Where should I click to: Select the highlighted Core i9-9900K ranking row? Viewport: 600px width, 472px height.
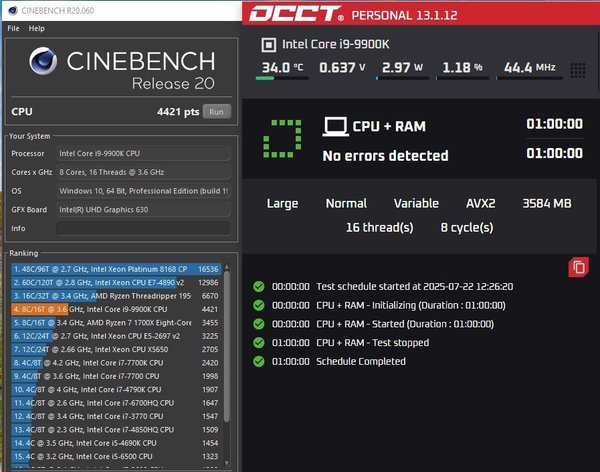pyautogui.click(x=116, y=309)
